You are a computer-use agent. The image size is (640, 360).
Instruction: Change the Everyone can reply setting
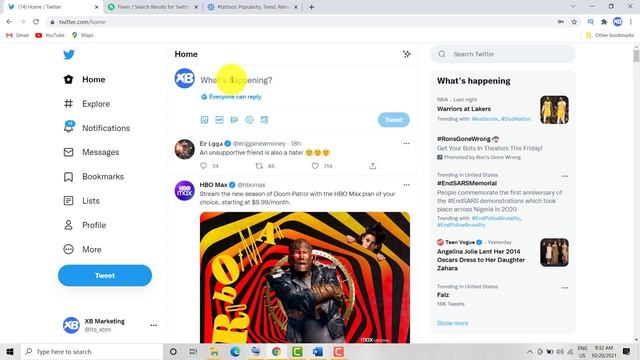click(x=231, y=97)
